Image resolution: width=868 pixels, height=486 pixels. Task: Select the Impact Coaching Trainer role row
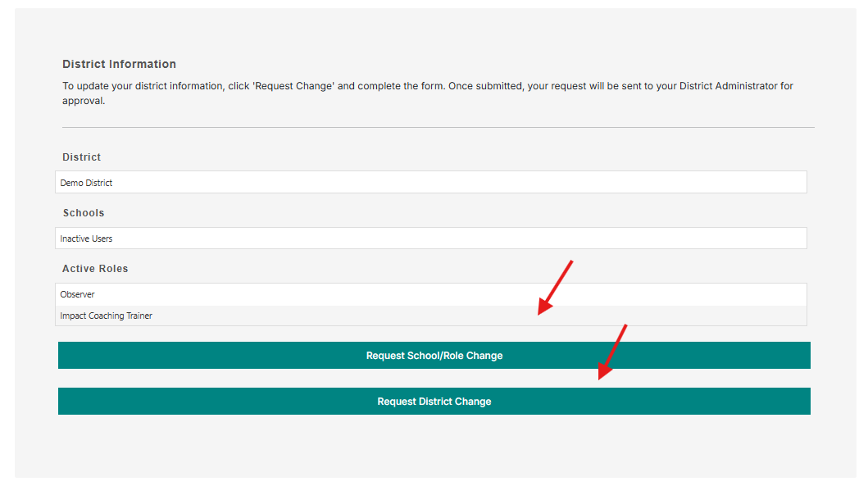pos(430,316)
